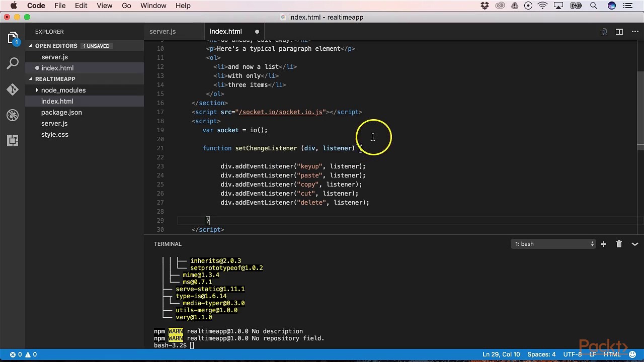The image size is (644, 362).
Task: Open the Source Control (Git) view
Action: pyautogui.click(x=13, y=89)
